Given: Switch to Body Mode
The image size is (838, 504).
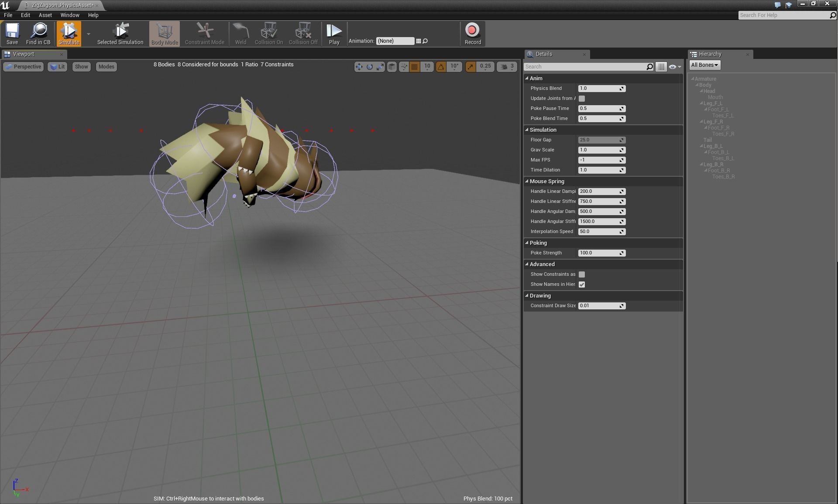Looking at the screenshot, I should pos(165,34).
